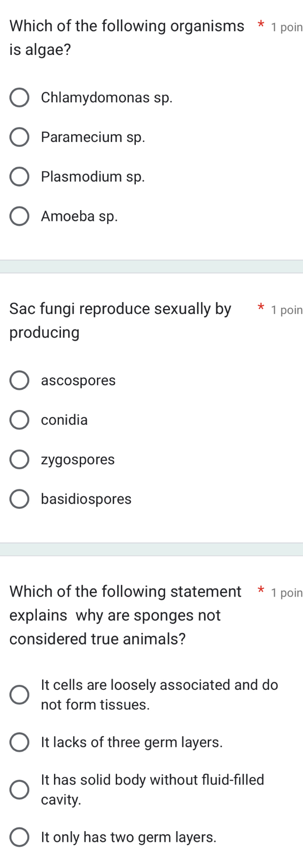
Task: Mark Amoeba sp. as the algae answer
Action: [x=20, y=217]
